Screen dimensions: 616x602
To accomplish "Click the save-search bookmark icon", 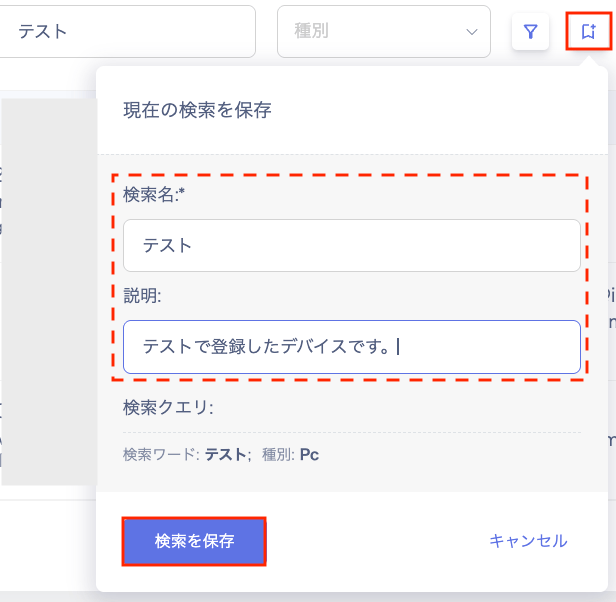I will 588,31.
